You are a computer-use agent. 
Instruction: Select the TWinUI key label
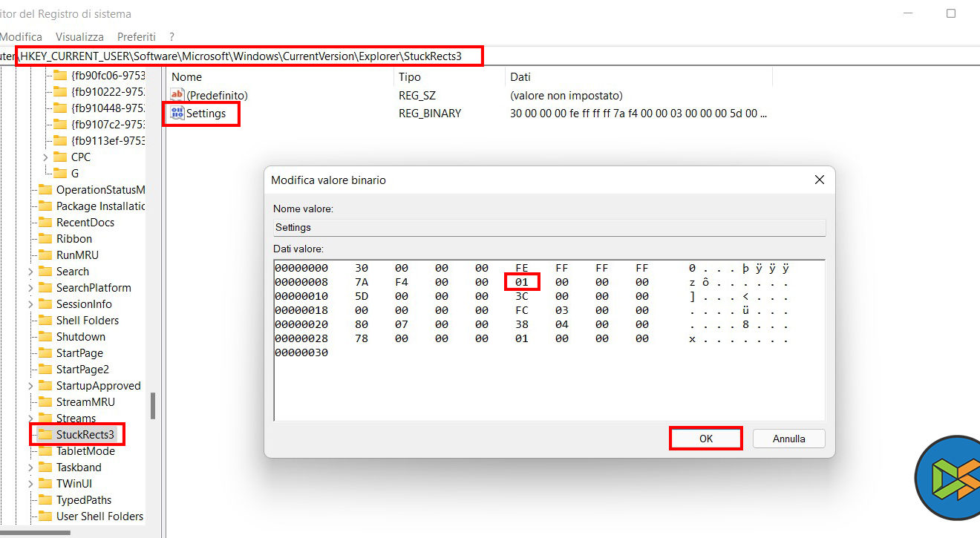pyautogui.click(x=74, y=484)
